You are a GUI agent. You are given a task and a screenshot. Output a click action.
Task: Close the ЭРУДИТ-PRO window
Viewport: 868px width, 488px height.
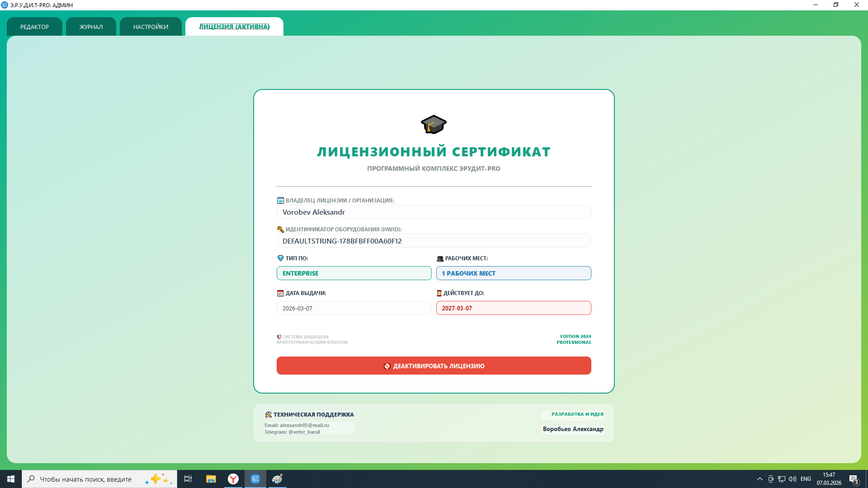(857, 5)
